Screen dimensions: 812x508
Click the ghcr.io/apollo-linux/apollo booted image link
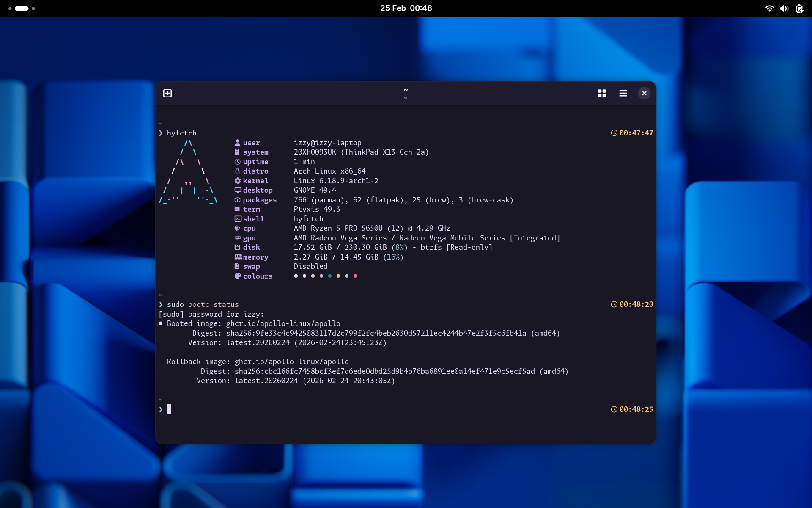[283, 323]
